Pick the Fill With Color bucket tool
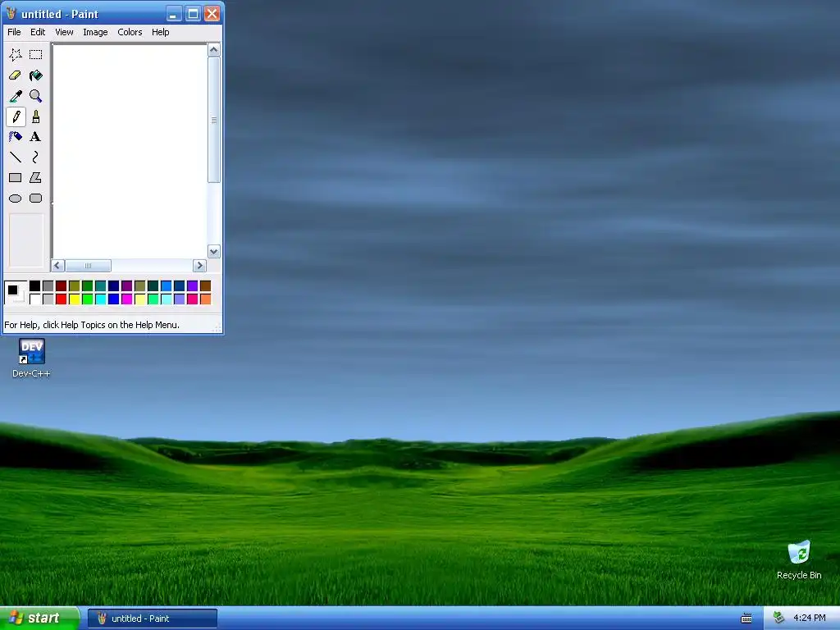This screenshot has height=630, width=840. click(x=36, y=75)
